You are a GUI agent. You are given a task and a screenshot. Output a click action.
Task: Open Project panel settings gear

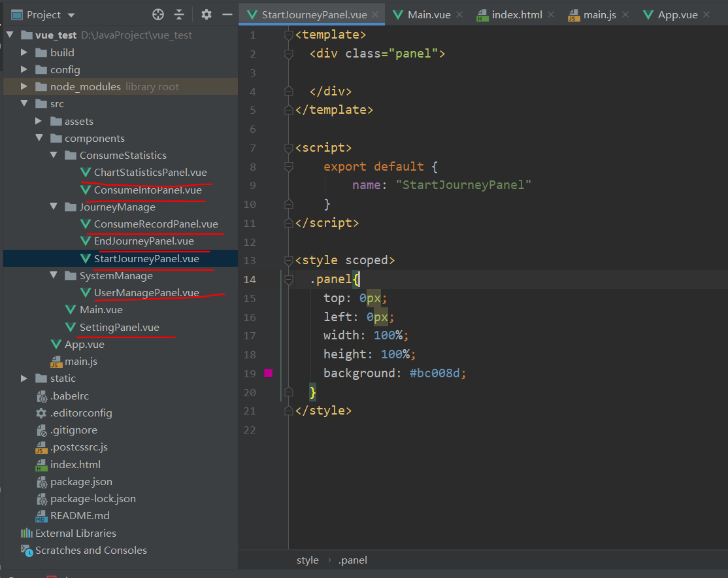(x=206, y=14)
